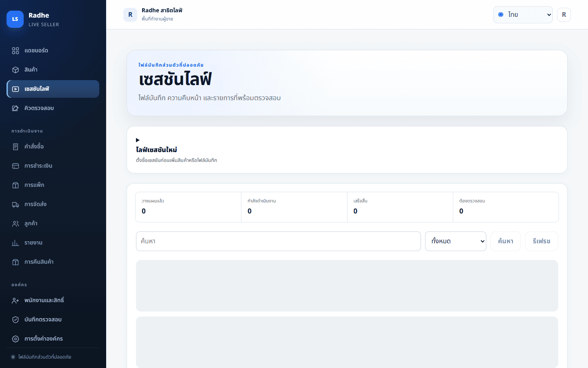The image size is (588, 368).
Task: Navigate to การชำระเงิน page
Action: pyautogui.click(x=53, y=166)
